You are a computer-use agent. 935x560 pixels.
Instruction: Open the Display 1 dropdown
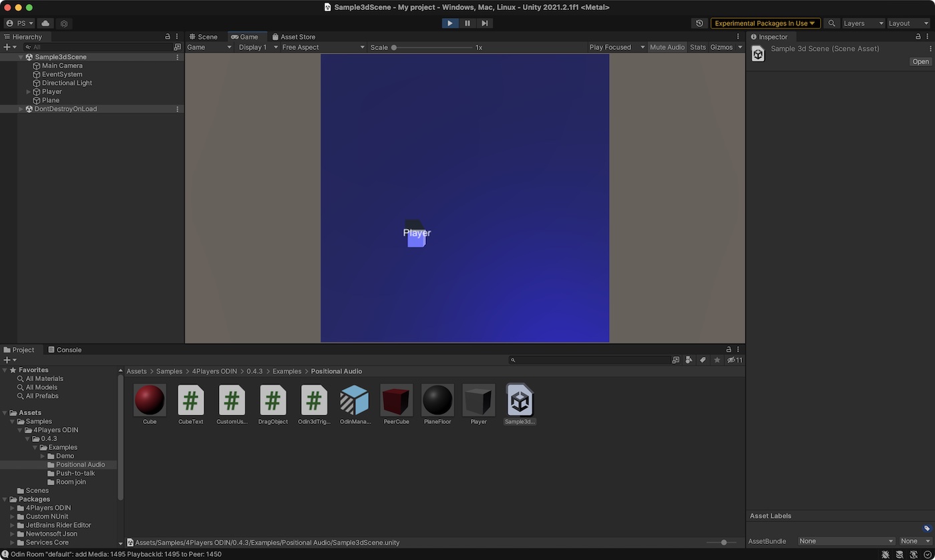click(258, 47)
